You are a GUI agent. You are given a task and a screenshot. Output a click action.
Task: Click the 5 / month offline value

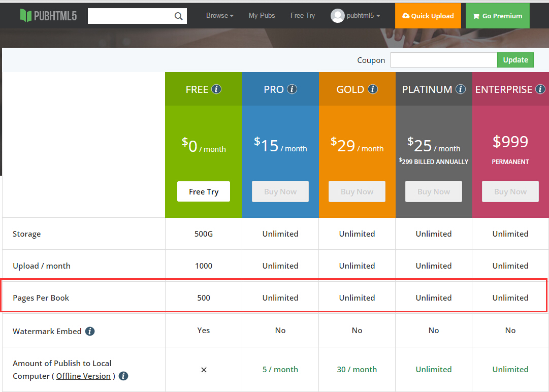pos(280,370)
